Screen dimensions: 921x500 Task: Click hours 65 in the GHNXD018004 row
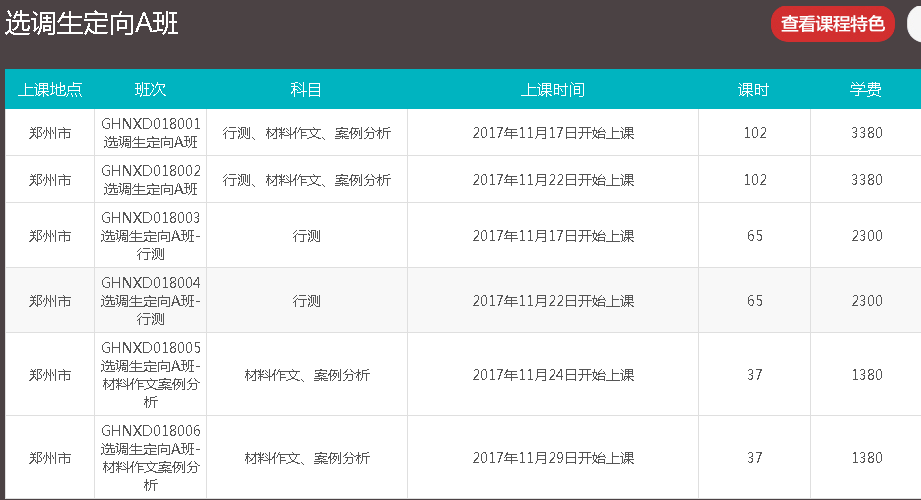pos(755,301)
